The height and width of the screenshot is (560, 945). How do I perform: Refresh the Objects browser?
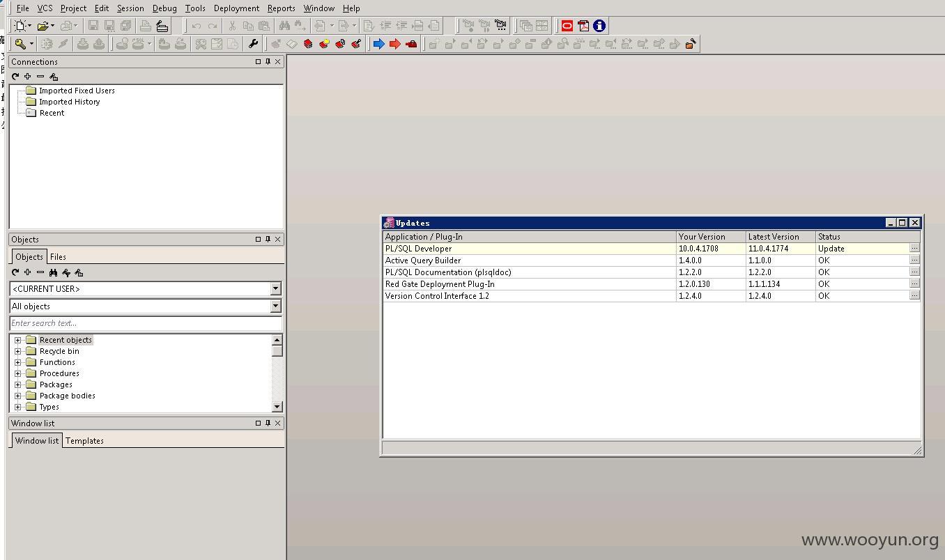[15, 272]
